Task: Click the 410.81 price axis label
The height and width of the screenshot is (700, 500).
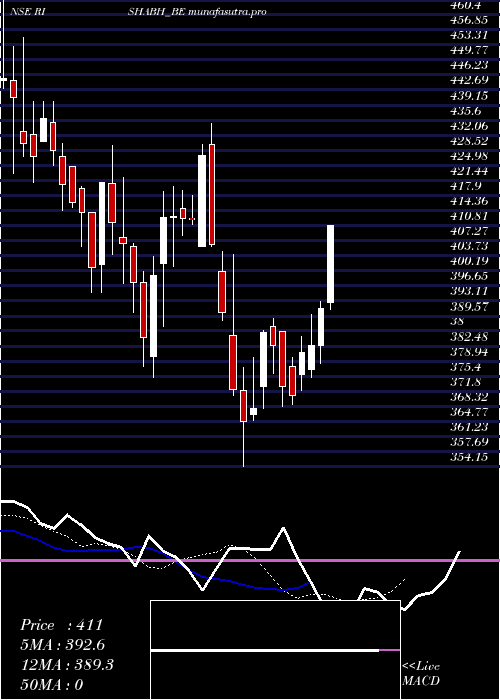Action: click(x=469, y=217)
